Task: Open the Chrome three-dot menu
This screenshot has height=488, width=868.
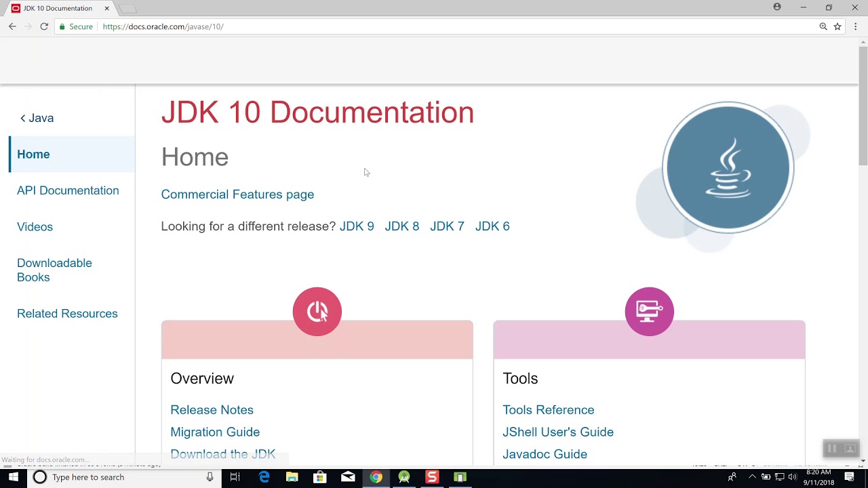Action: (855, 26)
